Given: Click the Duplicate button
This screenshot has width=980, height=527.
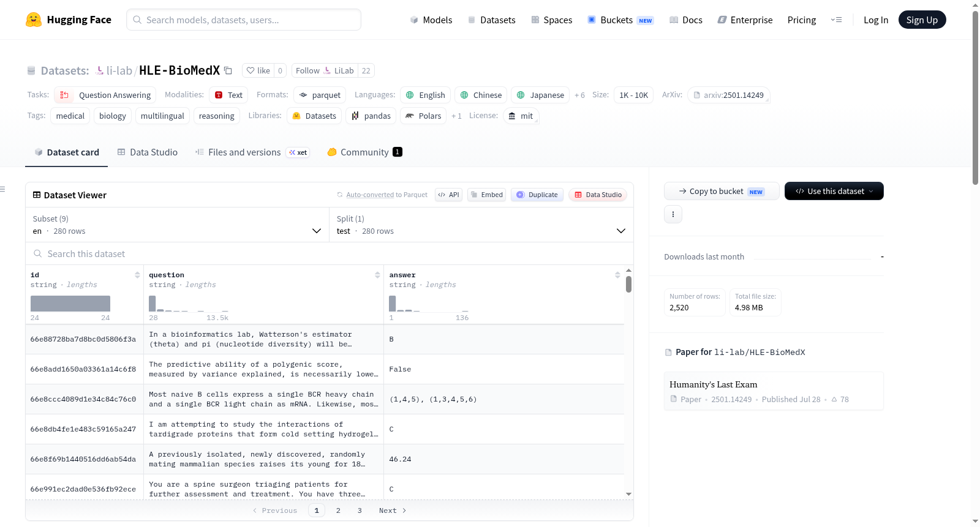Looking at the screenshot, I should click(537, 195).
